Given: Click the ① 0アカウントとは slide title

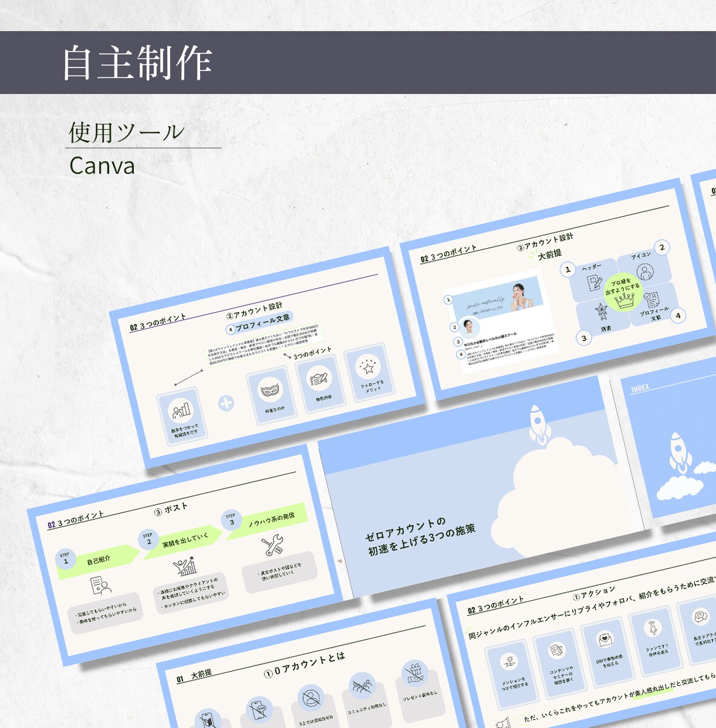Looking at the screenshot, I should 304,665.
